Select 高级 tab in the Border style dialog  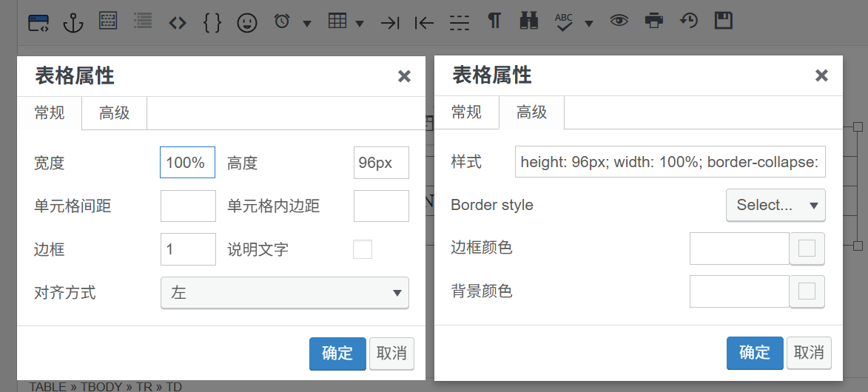tap(532, 112)
